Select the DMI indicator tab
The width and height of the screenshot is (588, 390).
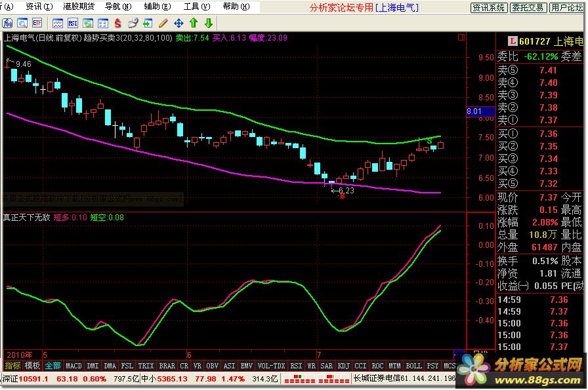click(x=93, y=366)
